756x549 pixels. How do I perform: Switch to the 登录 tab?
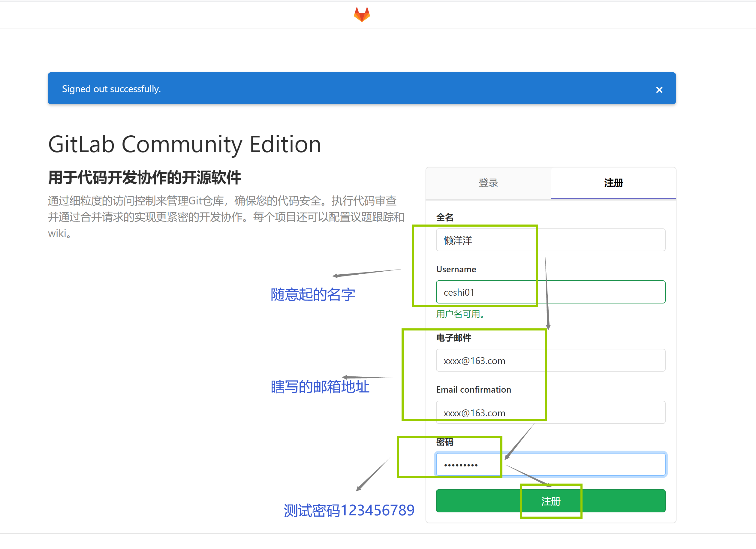coord(488,183)
